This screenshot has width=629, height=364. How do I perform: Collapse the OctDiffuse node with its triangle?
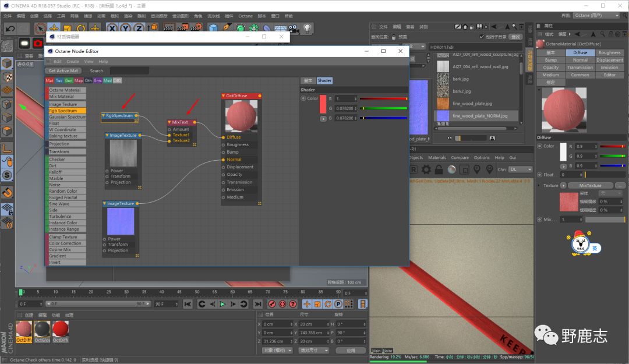click(224, 96)
